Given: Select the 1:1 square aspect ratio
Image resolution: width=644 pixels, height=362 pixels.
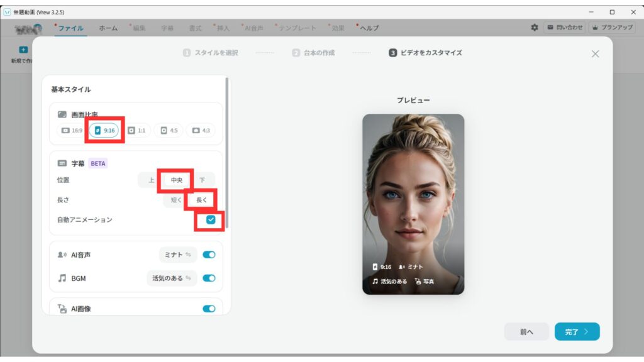Looking at the screenshot, I should click(x=136, y=130).
